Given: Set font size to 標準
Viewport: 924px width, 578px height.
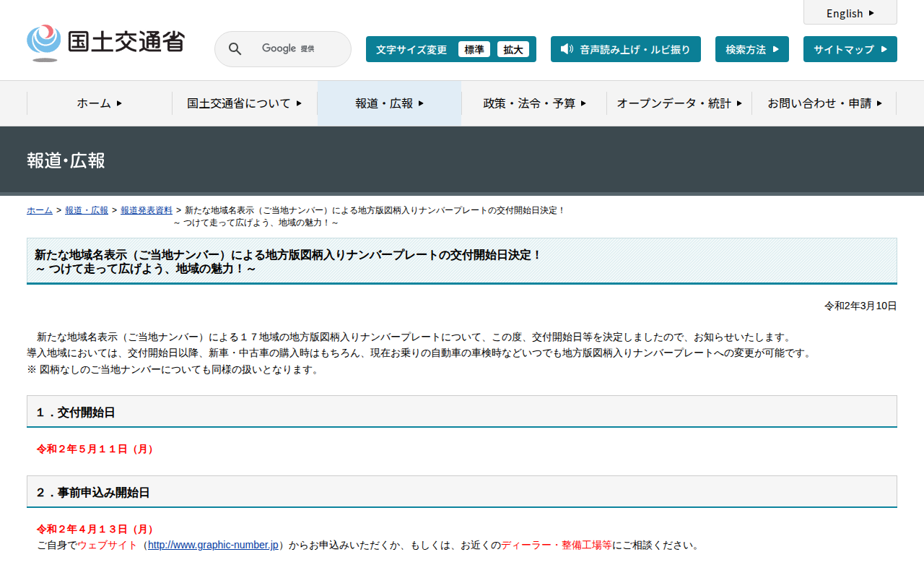Looking at the screenshot, I should [x=474, y=49].
